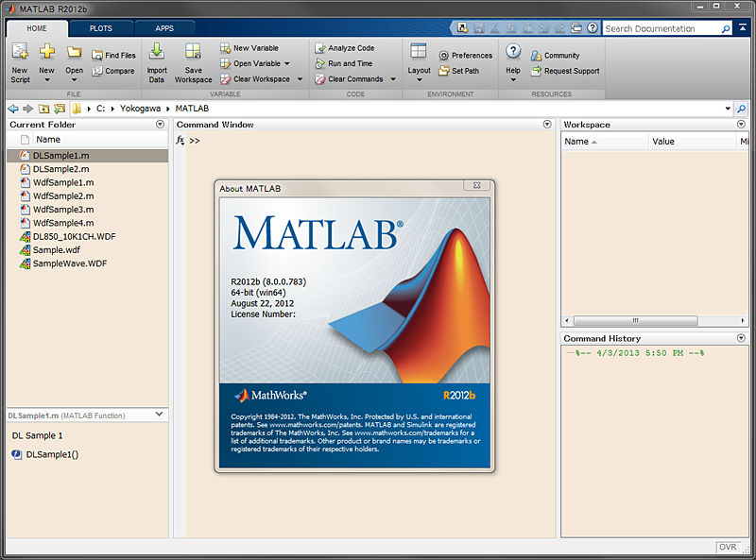This screenshot has height=560, width=756.
Task: Click Yokogawa in the folder path
Action: pos(140,109)
